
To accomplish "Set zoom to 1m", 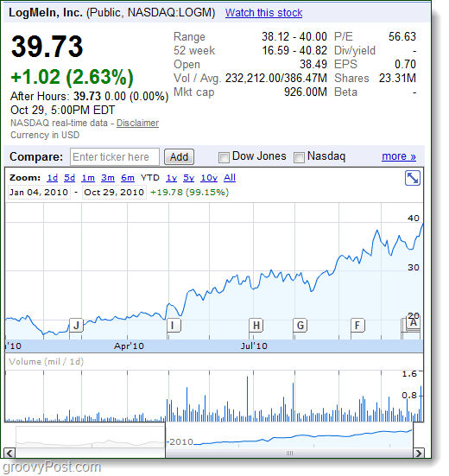I will tap(88, 178).
